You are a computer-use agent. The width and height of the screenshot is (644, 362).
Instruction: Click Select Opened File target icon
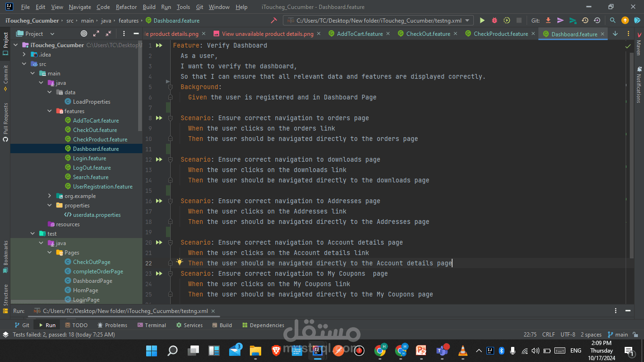click(x=84, y=34)
